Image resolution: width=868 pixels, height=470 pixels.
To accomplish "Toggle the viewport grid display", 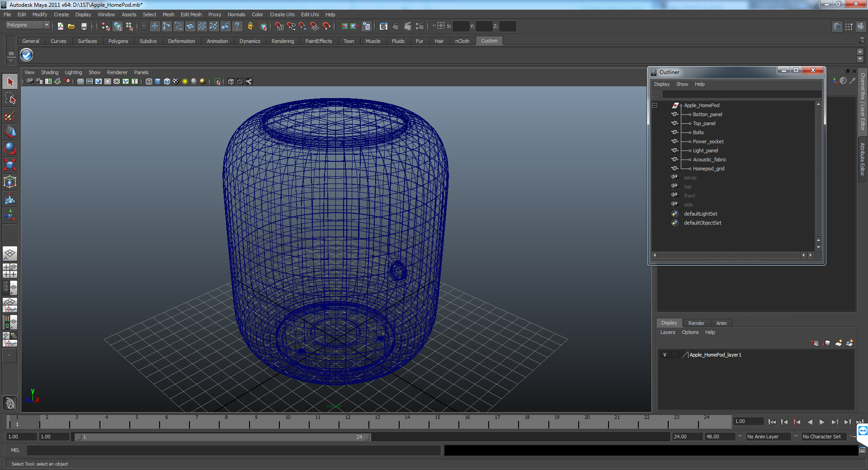I will [x=80, y=81].
